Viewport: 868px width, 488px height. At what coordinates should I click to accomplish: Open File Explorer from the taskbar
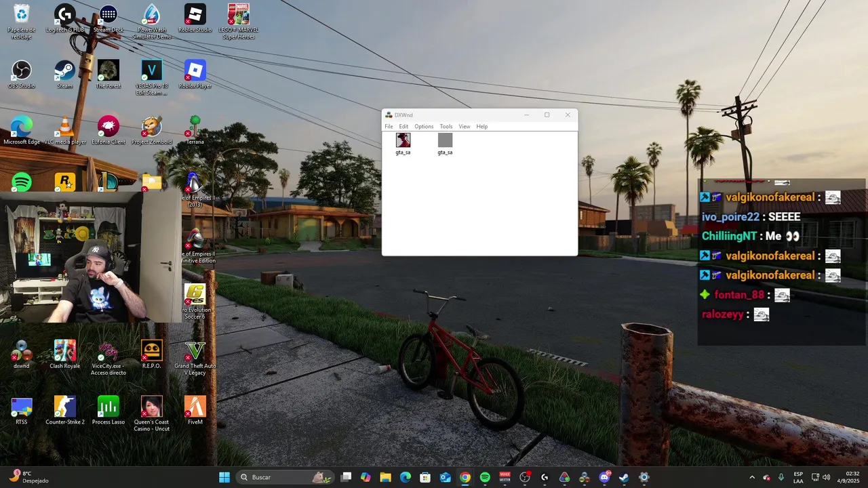[x=385, y=477]
